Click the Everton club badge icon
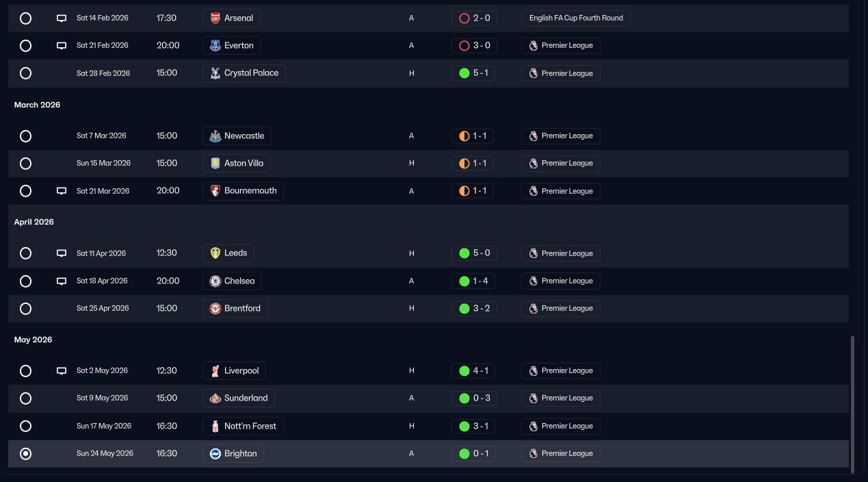The width and height of the screenshot is (868, 482). point(215,46)
